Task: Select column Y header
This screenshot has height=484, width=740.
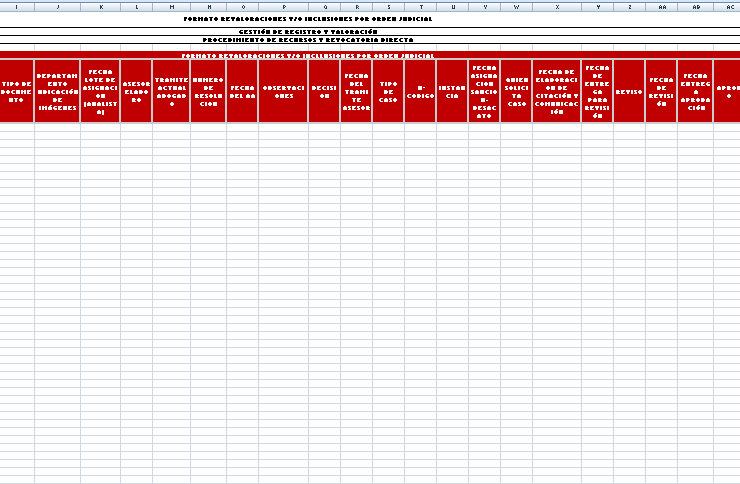Action: coord(597,7)
